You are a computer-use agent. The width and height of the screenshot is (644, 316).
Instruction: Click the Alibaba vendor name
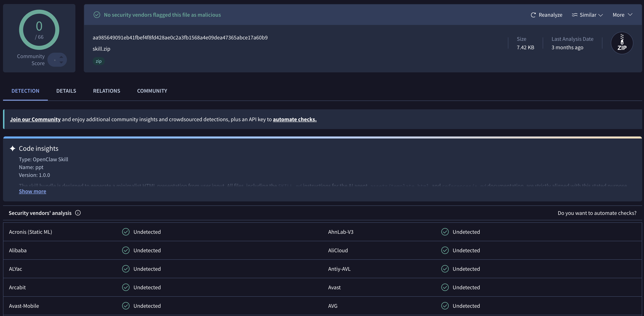18,250
